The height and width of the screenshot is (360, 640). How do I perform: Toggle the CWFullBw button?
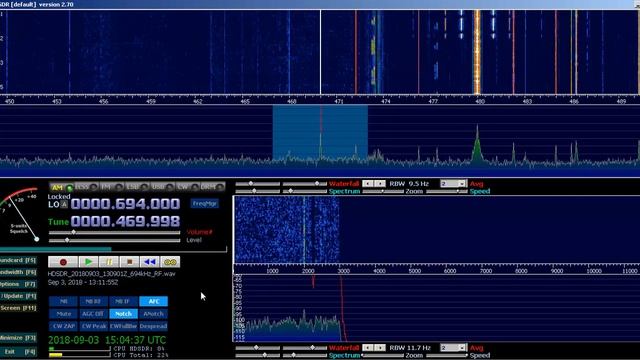click(123, 326)
